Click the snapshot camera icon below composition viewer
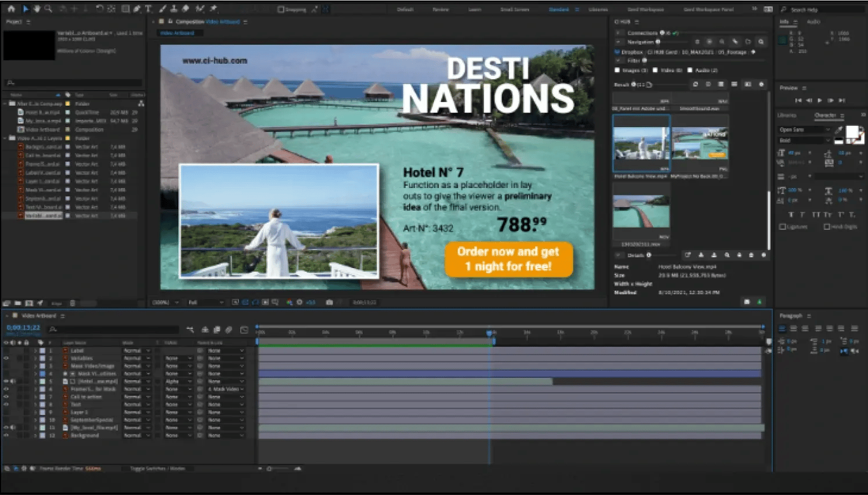This screenshot has height=495, width=868. click(330, 302)
